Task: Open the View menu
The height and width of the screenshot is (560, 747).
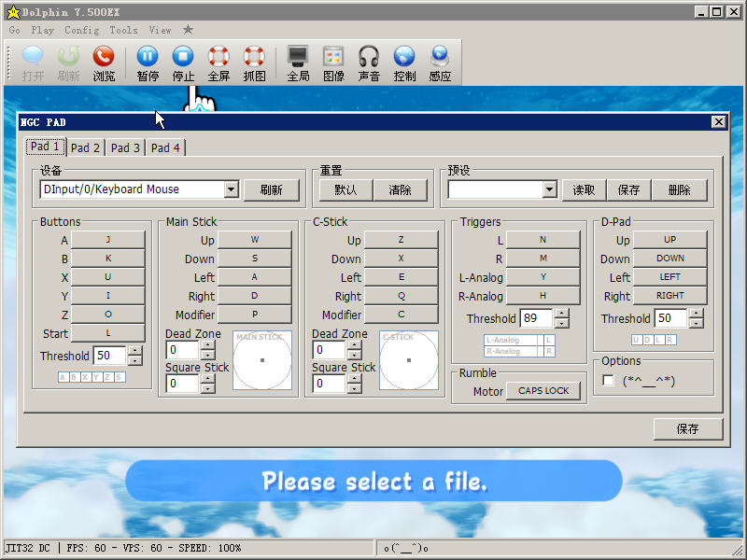Action: (x=160, y=30)
